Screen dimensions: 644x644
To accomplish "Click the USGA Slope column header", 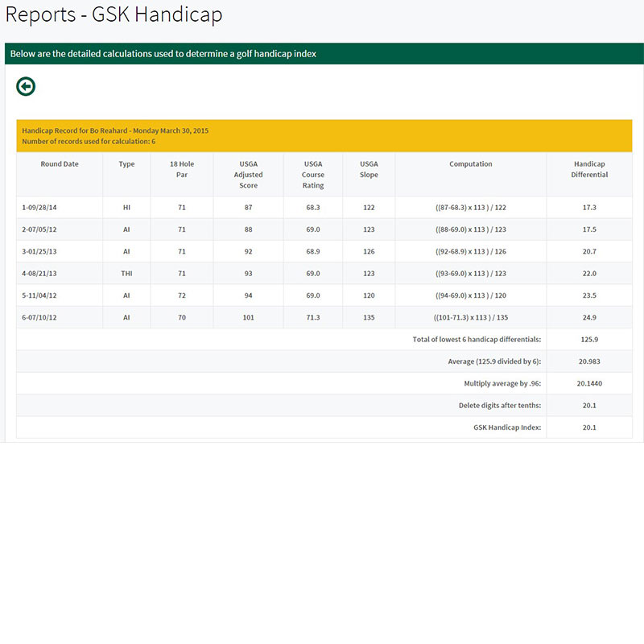I will 369,169.
